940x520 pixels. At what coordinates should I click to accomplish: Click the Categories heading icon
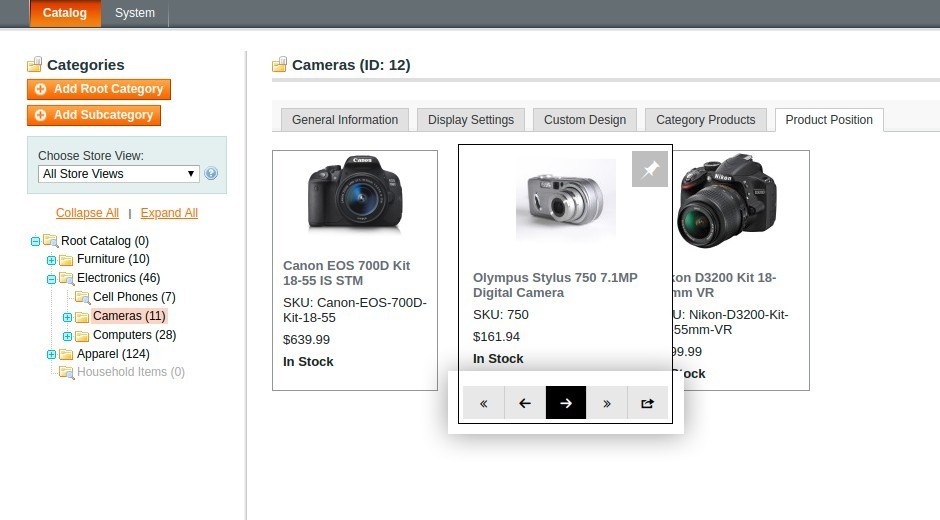tap(35, 64)
